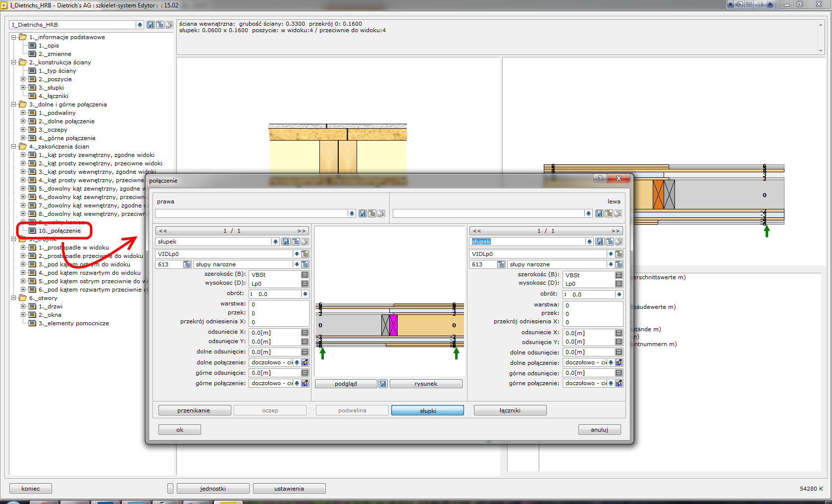Click tree structure icon beside I_Dietrichs_HRB dropdown
This screenshot has height=504, width=832.
[x=160, y=25]
